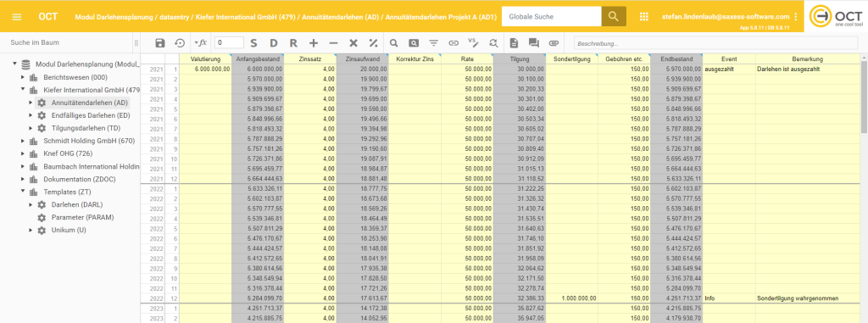Select Tilgungsdarlehen (TD) in tree

tap(86, 128)
